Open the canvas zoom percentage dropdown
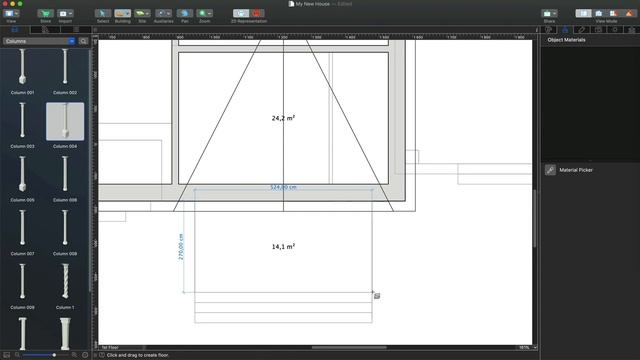 527,348
